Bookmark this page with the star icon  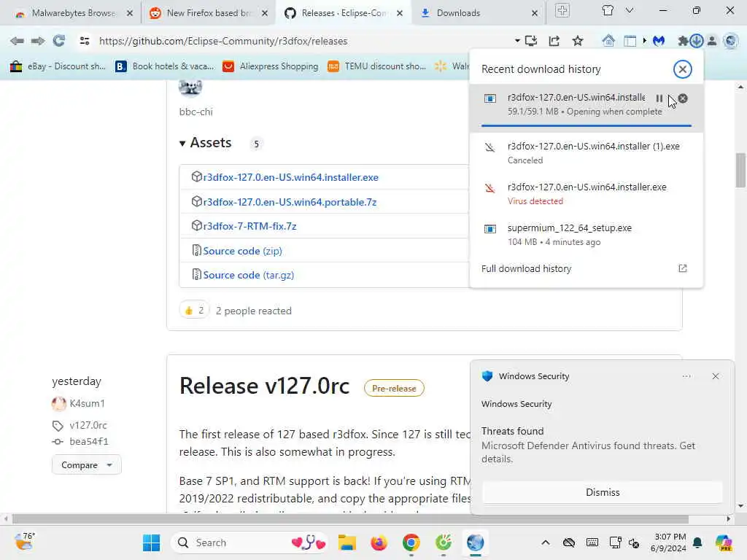pos(578,41)
